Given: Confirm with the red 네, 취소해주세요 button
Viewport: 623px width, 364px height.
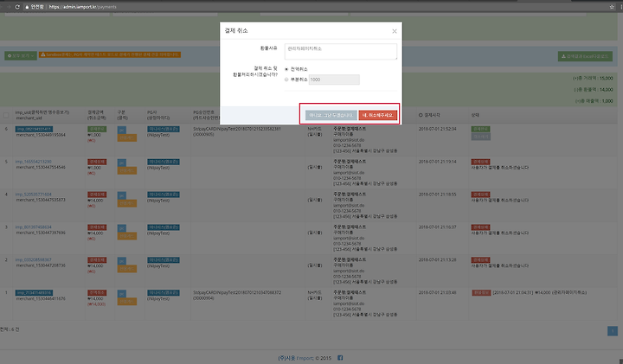Looking at the screenshot, I should pyautogui.click(x=377, y=115).
